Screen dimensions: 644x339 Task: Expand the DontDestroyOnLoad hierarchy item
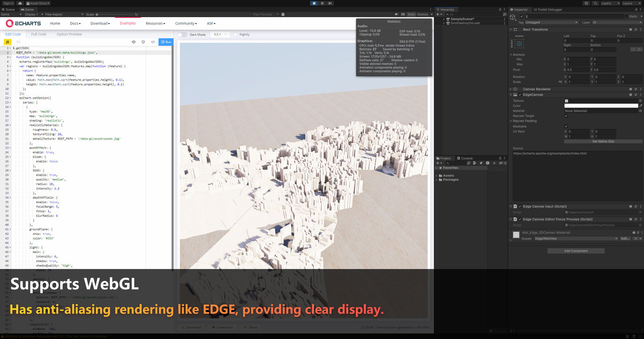click(x=444, y=23)
